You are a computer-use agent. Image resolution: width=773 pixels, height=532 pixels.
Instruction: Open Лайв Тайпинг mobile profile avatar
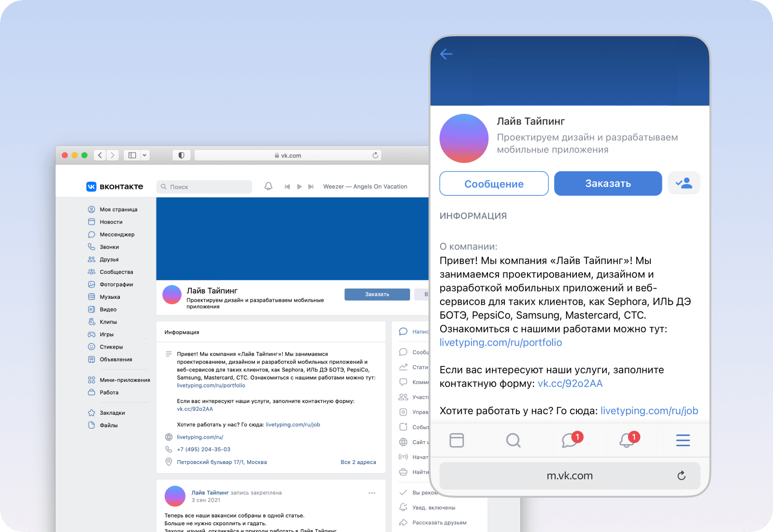click(x=464, y=139)
